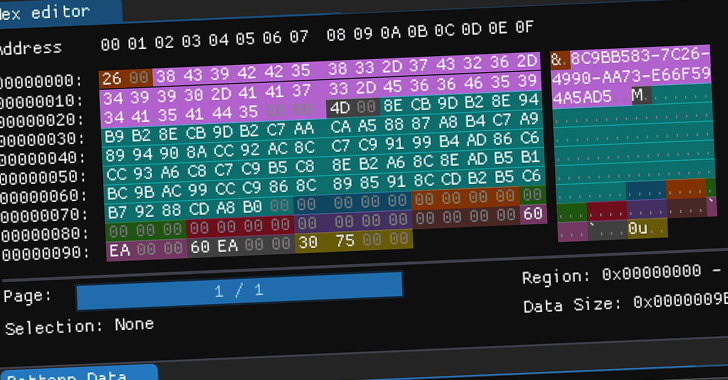Viewport: 728px width, 380px height.
Task: Click the yellow 30 byte
Action: tap(307, 242)
